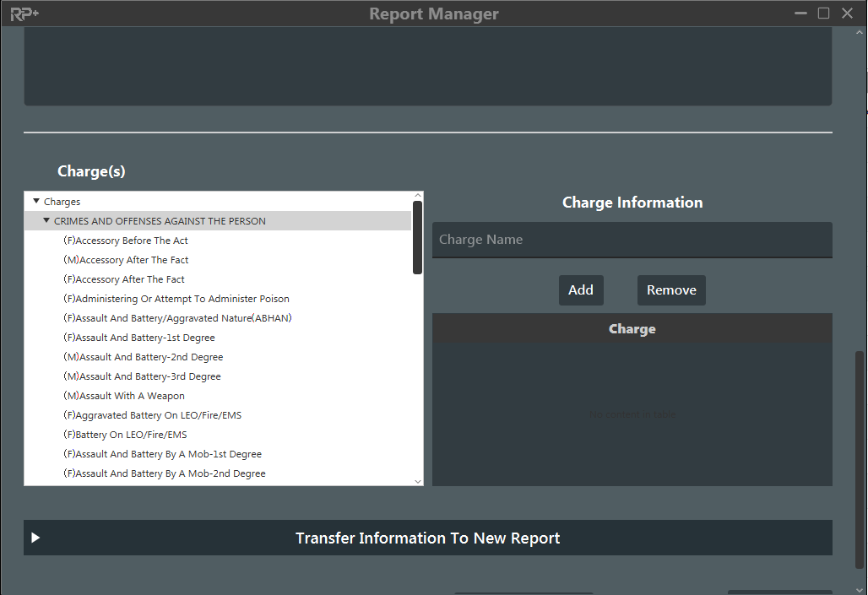Collapse the Charges root tree node
The image size is (868, 595).
coord(36,202)
